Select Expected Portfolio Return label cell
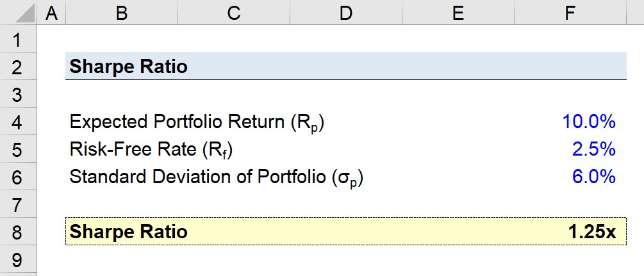 tap(122, 122)
